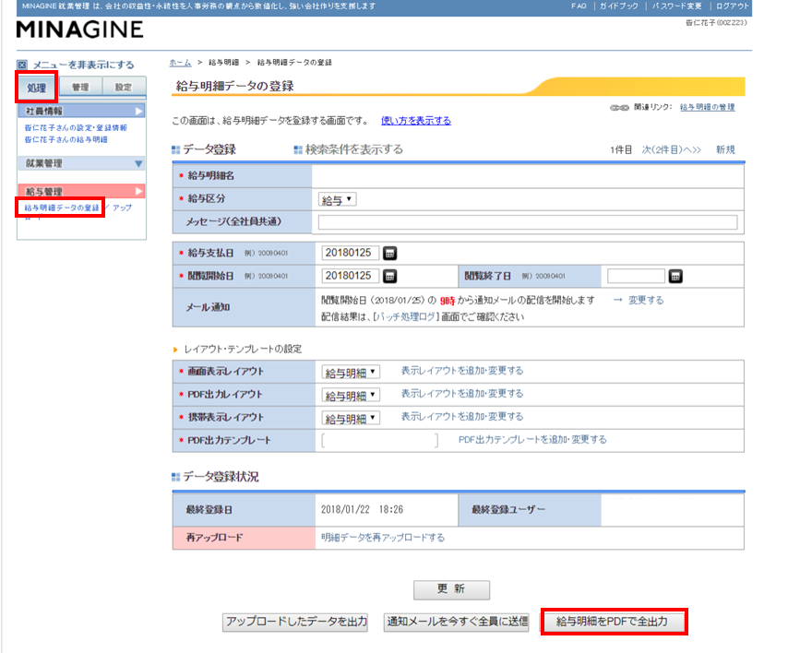Focus the 閲覧開始日 date field
812x653 pixels.
[350, 276]
